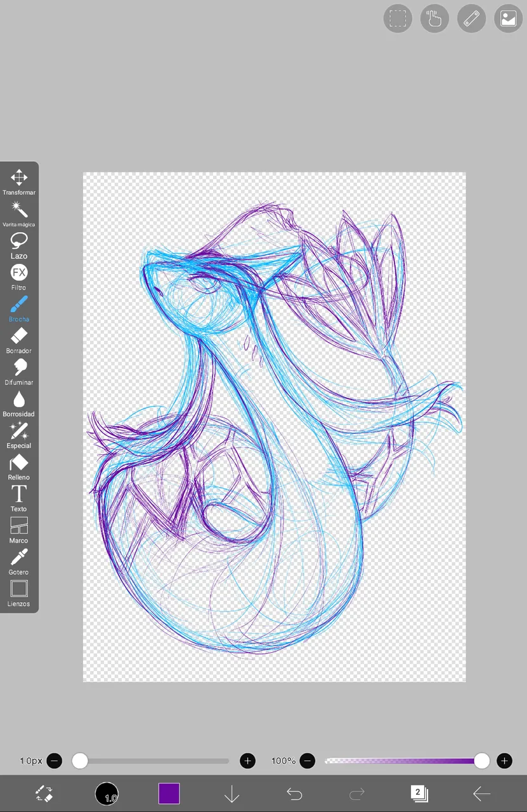Undo the last stroke
The height and width of the screenshot is (812, 527).
pos(294,794)
